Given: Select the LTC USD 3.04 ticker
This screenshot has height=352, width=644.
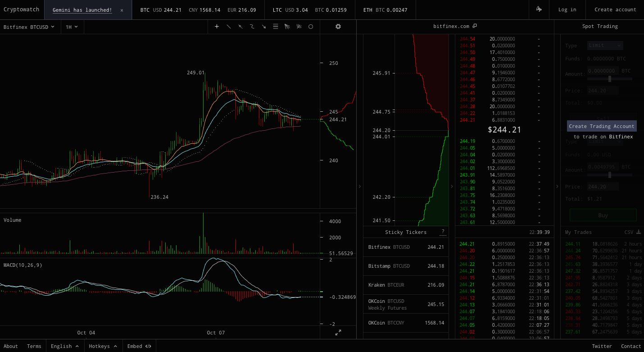Looking at the screenshot, I should click(x=290, y=10).
